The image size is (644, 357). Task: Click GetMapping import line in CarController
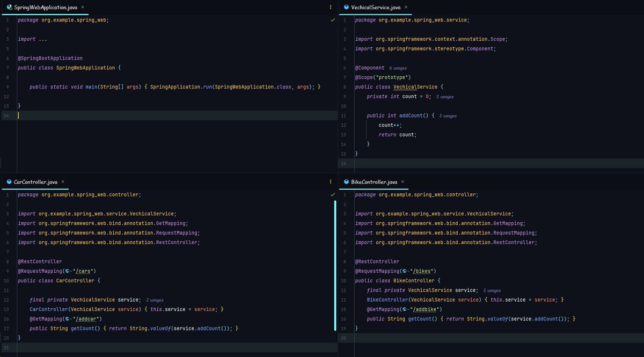103,223
